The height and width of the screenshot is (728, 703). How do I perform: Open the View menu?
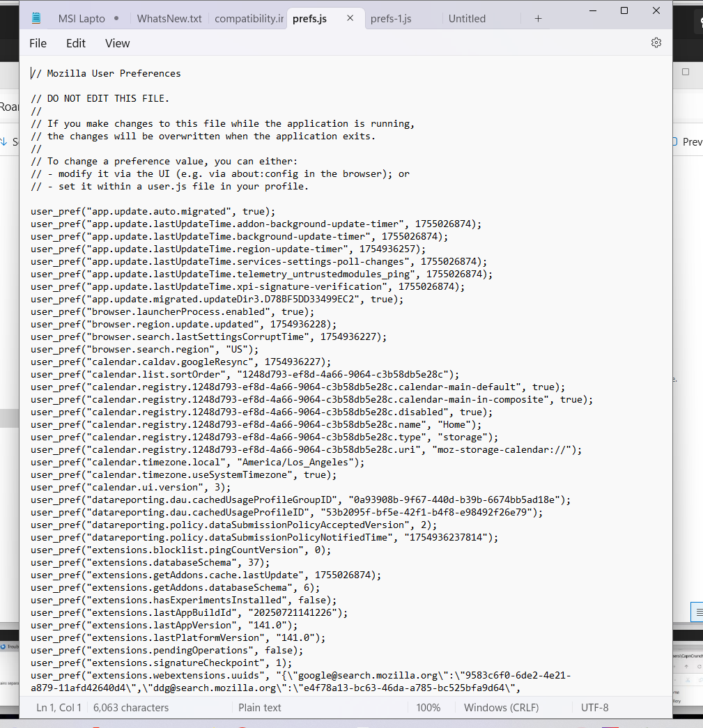click(117, 43)
